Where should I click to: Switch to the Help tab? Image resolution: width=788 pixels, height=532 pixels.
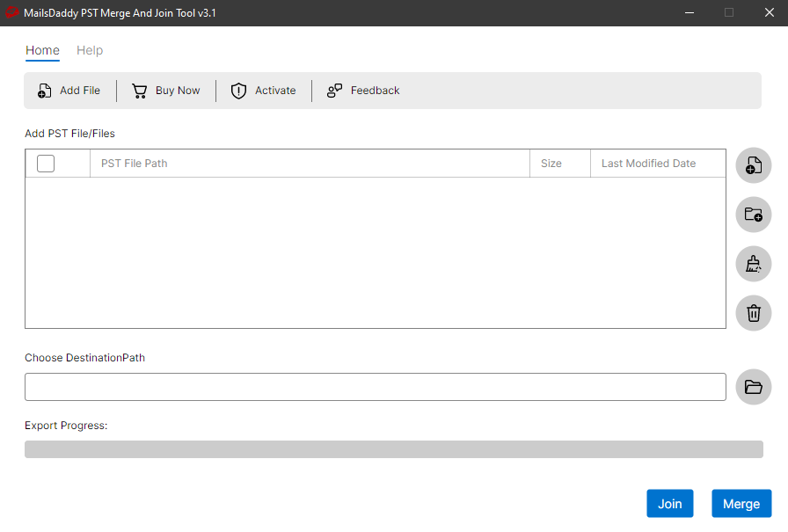[x=90, y=50]
